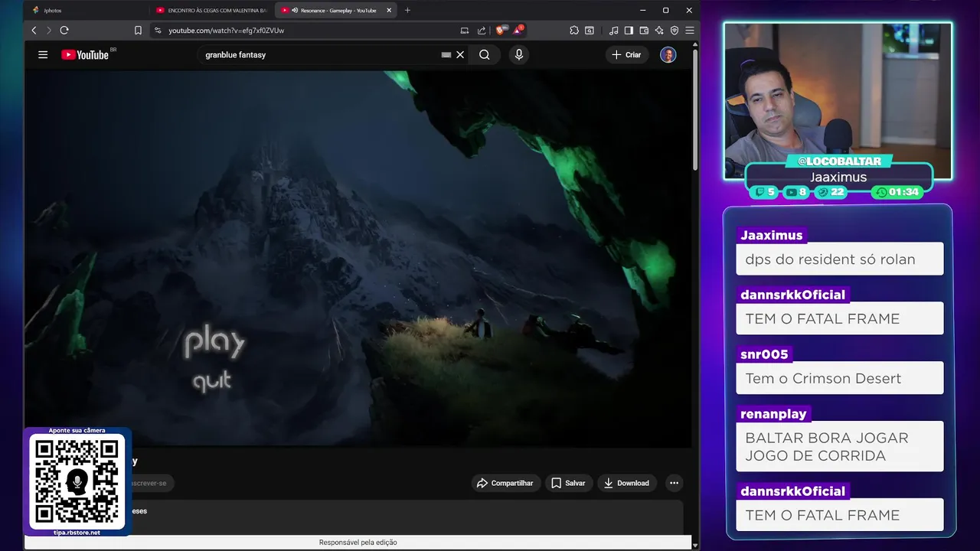Click the Inscrever-se subscribe button
980x551 pixels.
click(152, 483)
